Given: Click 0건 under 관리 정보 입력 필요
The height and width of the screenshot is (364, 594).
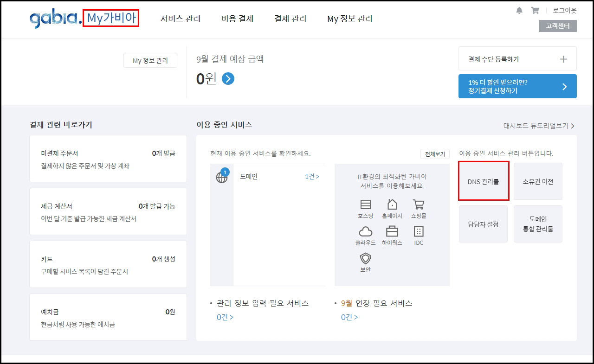Looking at the screenshot, I should [225, 317].
